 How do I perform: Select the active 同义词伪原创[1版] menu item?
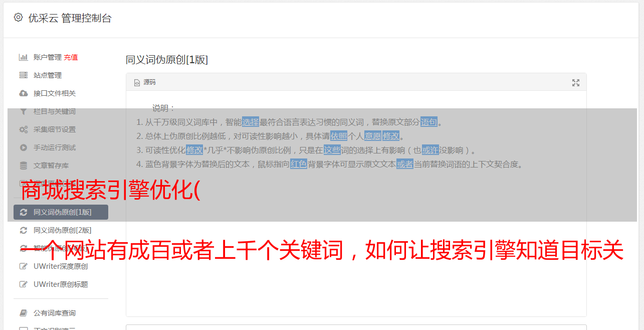click(61, 212)
